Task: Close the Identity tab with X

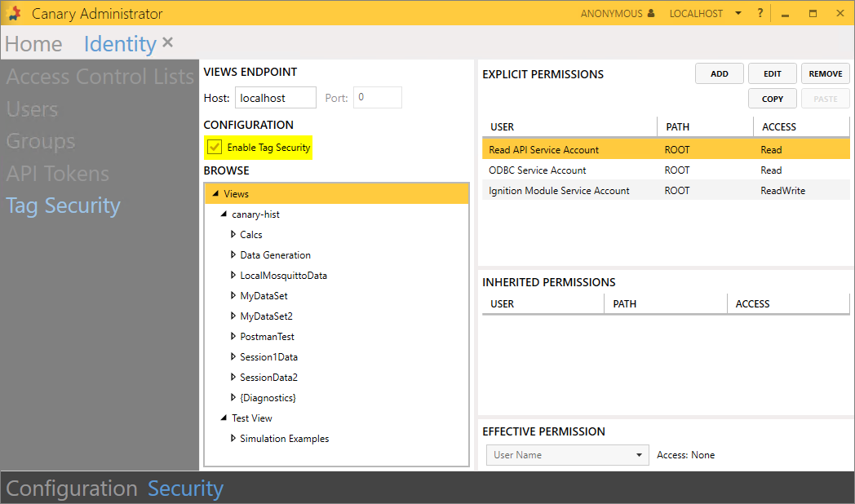Action: [x=167, y=42]
